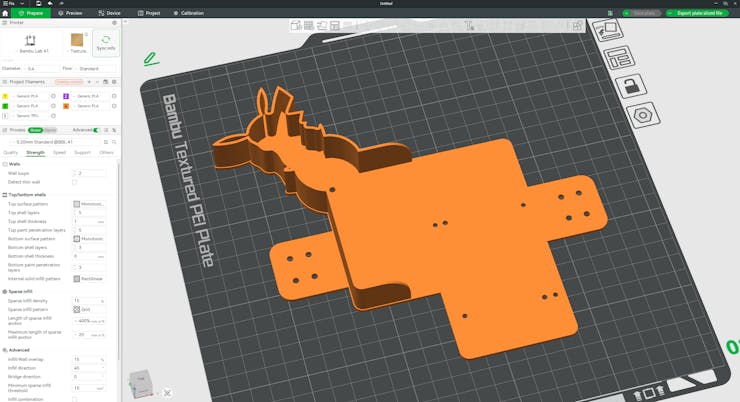
Task: Click the yellow filament 1 color swatch
Action: 5,96
